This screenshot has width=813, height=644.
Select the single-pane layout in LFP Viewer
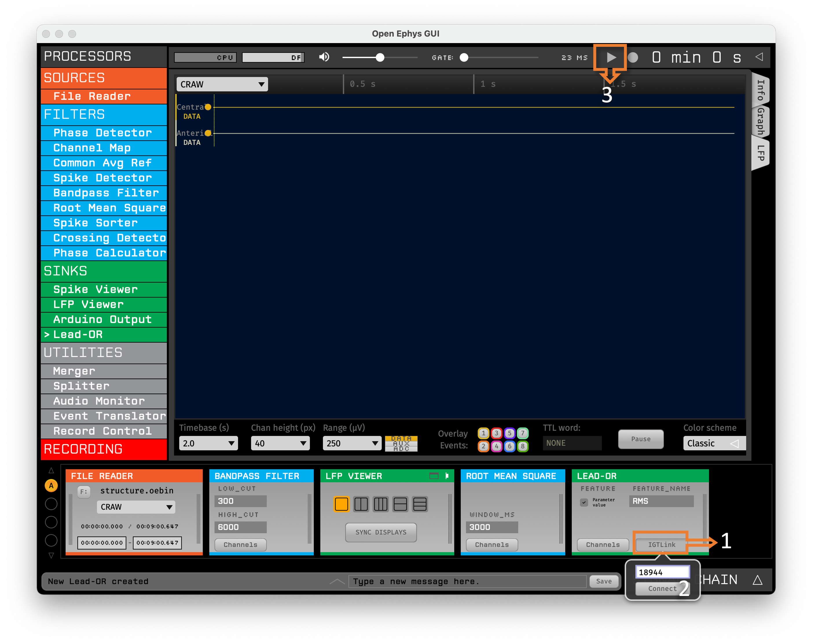[341, 504]
